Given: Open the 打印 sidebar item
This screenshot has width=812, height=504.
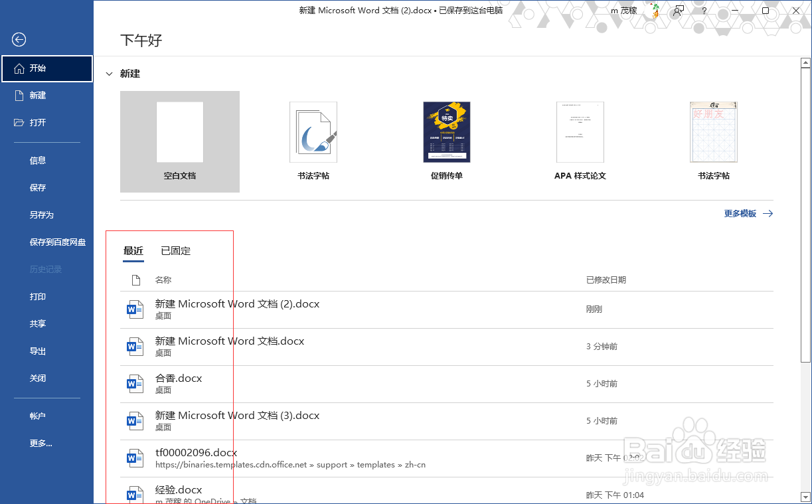Looking at the screenshot, I should (x=38, y=297).
